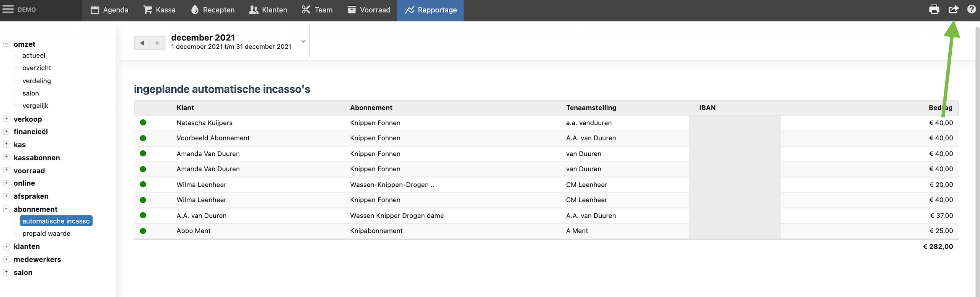The height and width of the screenshot is (297, 980).
Task: Expand the financieël tree section
Action: pyautogui.click(x=6, y=131)
